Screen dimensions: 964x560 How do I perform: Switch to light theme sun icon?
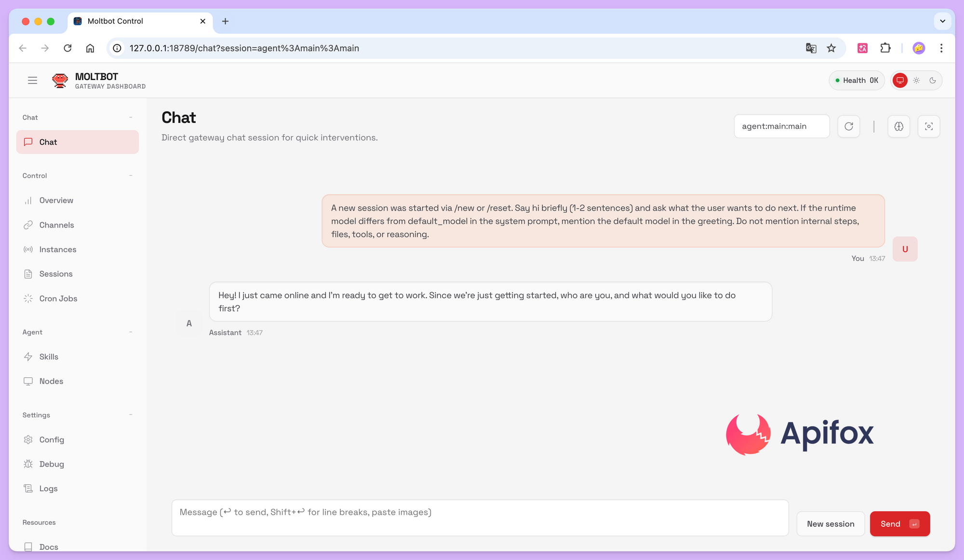pyautogui.click(x=916, y=80)
